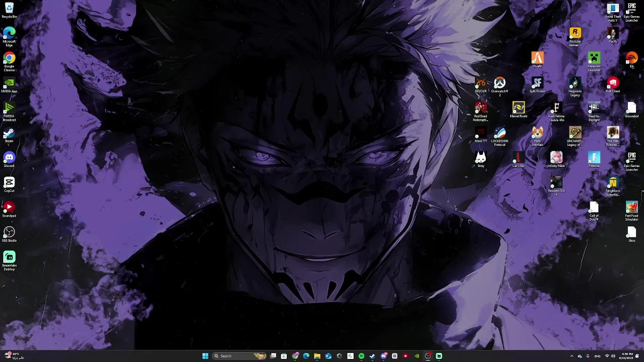Open the taskbar clock and date
The width and height of the screenshot is (644, 362).
tap(626, 356)
